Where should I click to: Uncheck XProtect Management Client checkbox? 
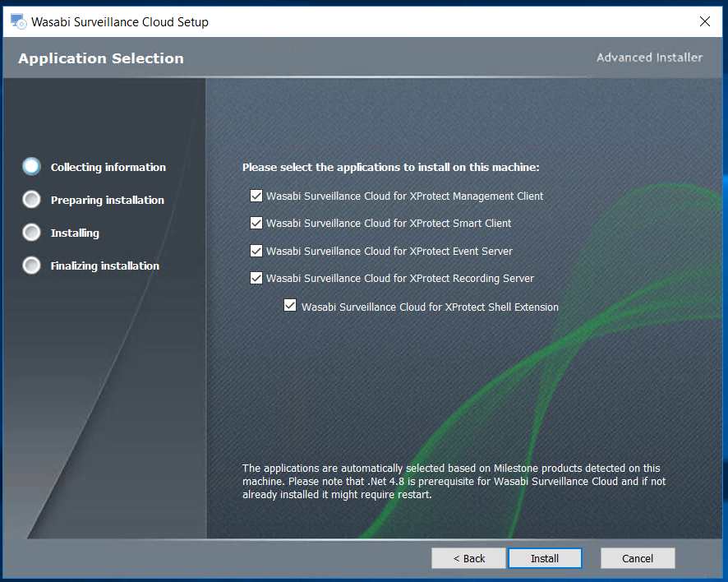(256, 196)
